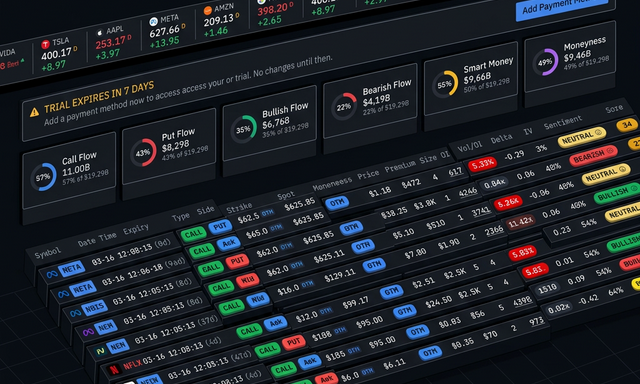
Task: Click the -0.42 delta value
Action: click(588, 300)
